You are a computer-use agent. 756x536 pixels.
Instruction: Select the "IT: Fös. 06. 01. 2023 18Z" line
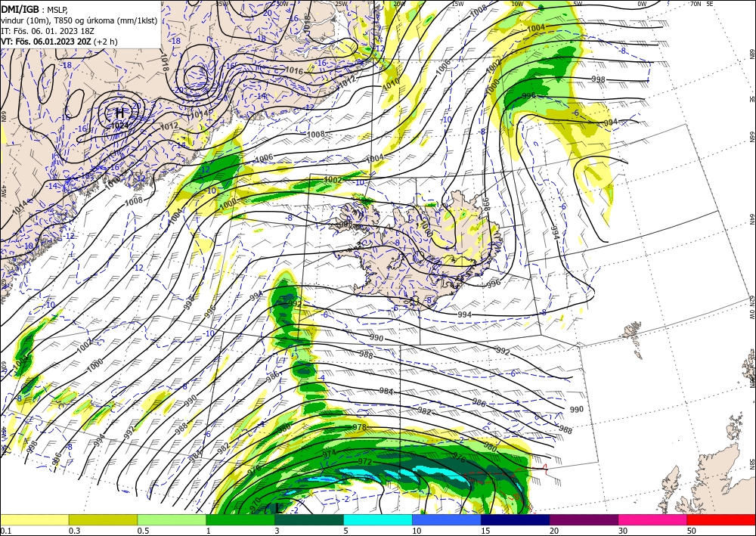click(47, 31)
